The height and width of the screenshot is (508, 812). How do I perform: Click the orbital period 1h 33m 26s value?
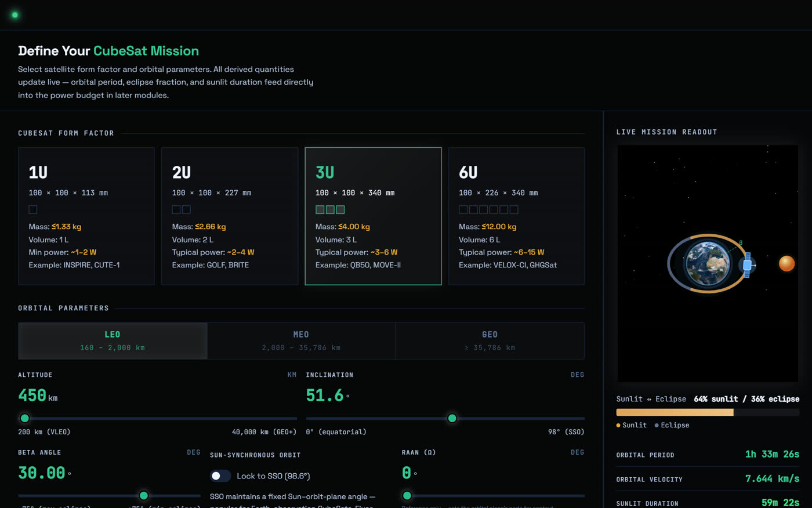click(x=772, y=454)
